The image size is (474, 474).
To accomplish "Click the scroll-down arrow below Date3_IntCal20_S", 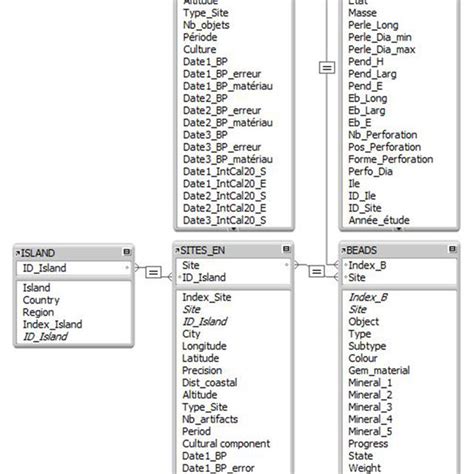I will tap(234, 229).
